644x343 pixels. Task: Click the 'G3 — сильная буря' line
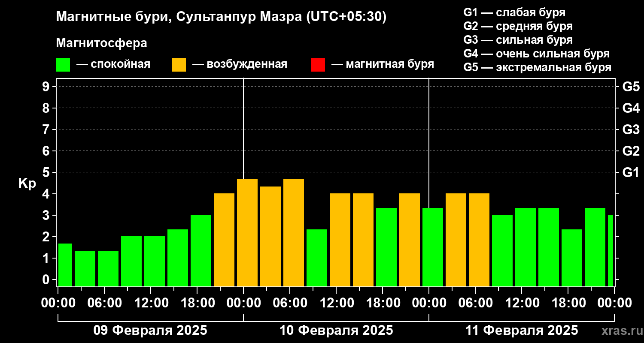pyautogui.click(x=518, y=40)
